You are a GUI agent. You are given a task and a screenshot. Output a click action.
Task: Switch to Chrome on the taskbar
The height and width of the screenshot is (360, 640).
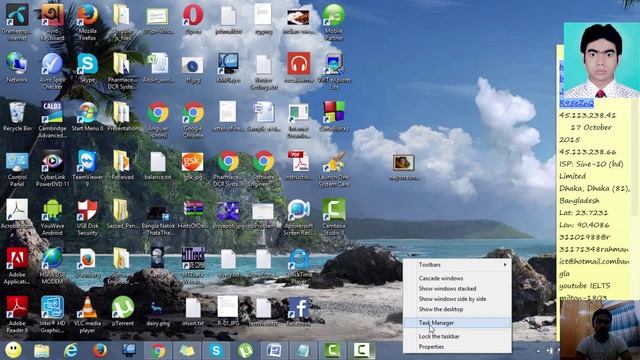tap(158, 350)
